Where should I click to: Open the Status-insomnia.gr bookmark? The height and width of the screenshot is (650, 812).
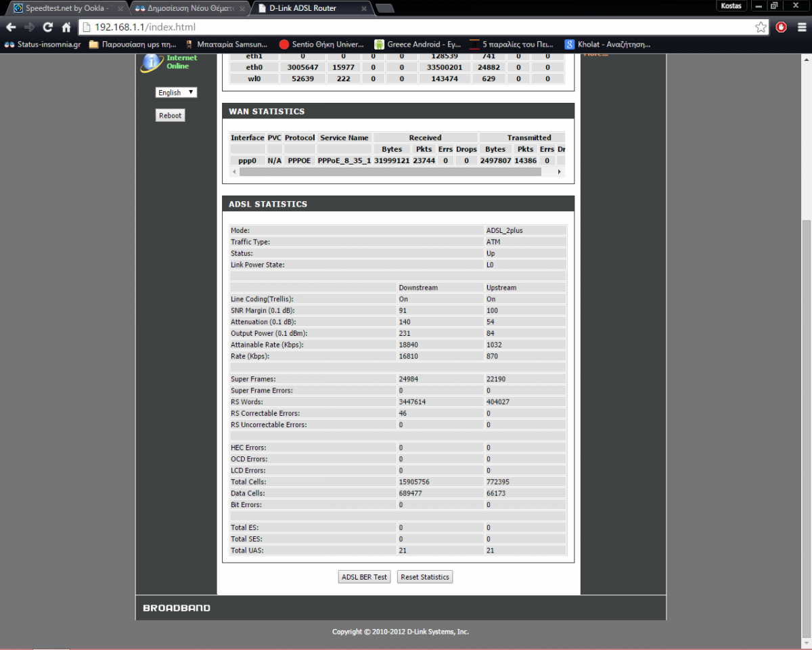coord(43,45)
